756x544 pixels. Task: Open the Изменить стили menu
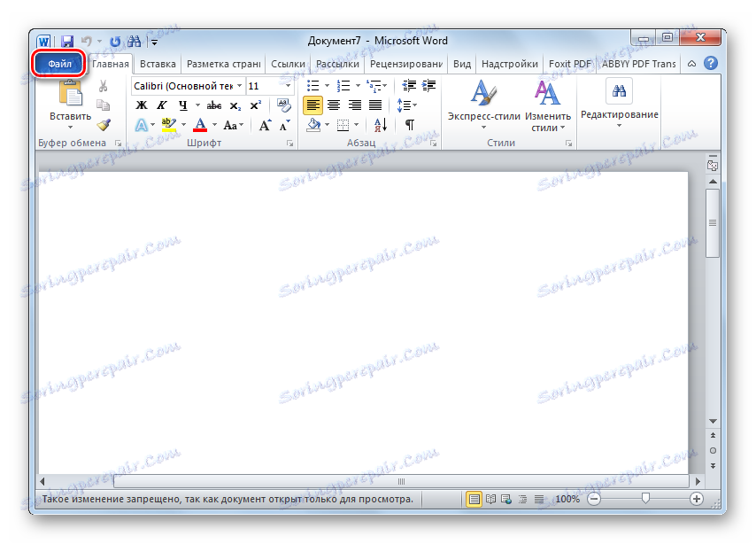click(548, 105)
